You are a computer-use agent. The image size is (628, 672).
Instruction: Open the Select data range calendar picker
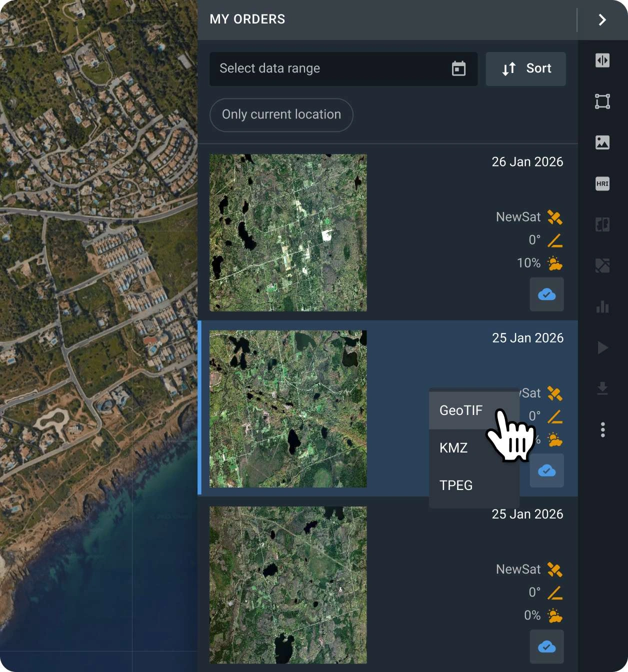point(343,68)
